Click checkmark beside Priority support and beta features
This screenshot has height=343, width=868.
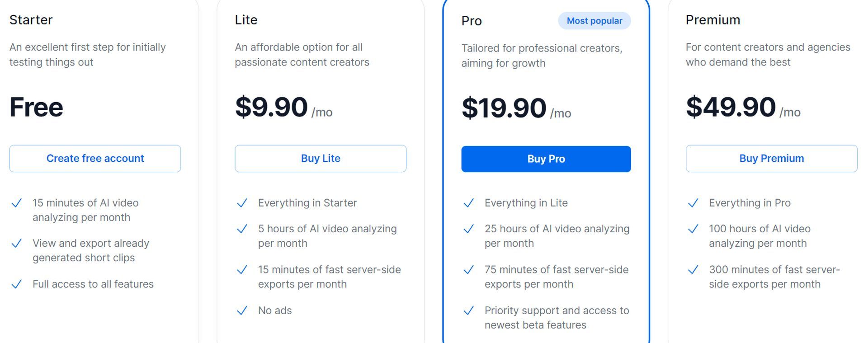click(x=468, y=310)
